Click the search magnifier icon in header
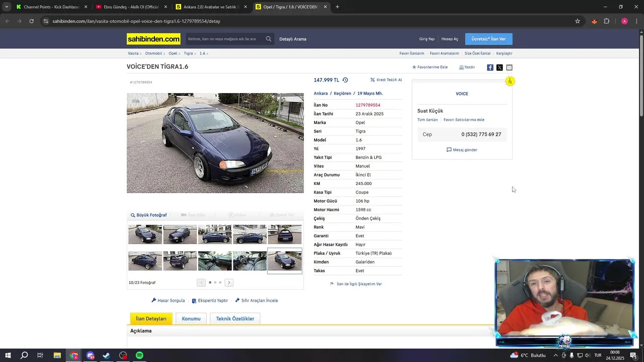 coord(269,39)
